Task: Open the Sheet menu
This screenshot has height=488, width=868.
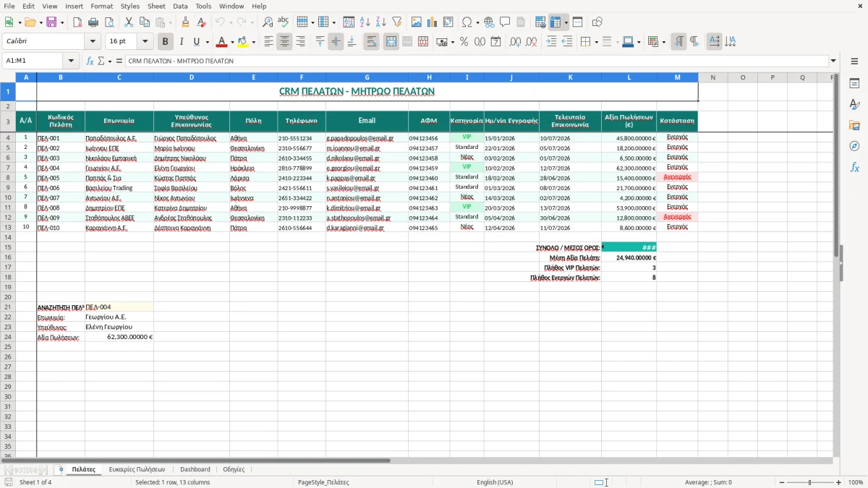Action: pos(156,6)
